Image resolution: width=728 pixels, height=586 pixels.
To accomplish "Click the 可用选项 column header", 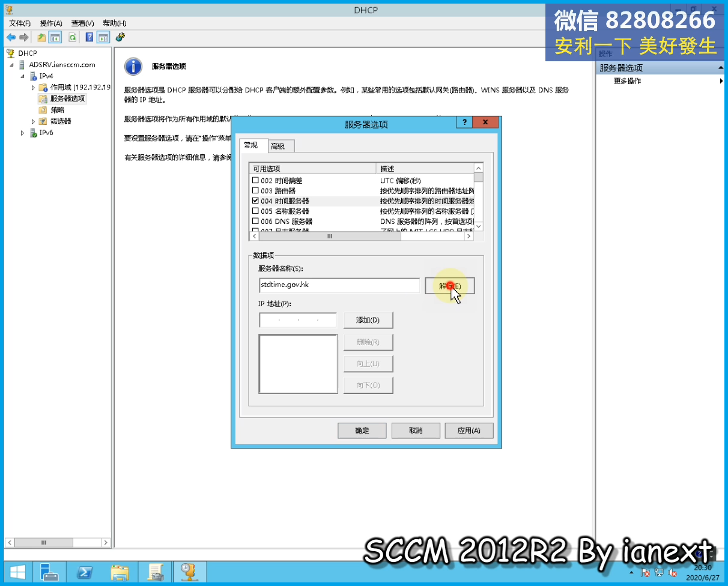I will [x=312, y=169].
